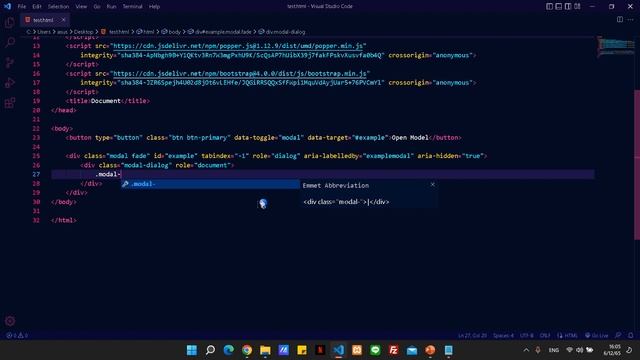The width and height of the screenshot is (640, 360).
Task: Accept the .modal- Emmet suggestion
Action: click(x=210, y=184)
